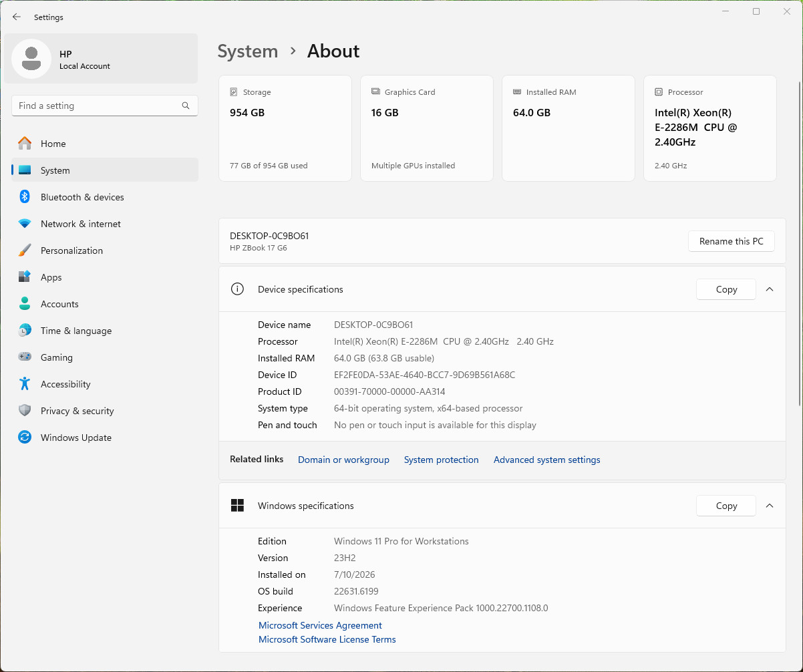Click the search magnifier icon

(x=186, y=106)
